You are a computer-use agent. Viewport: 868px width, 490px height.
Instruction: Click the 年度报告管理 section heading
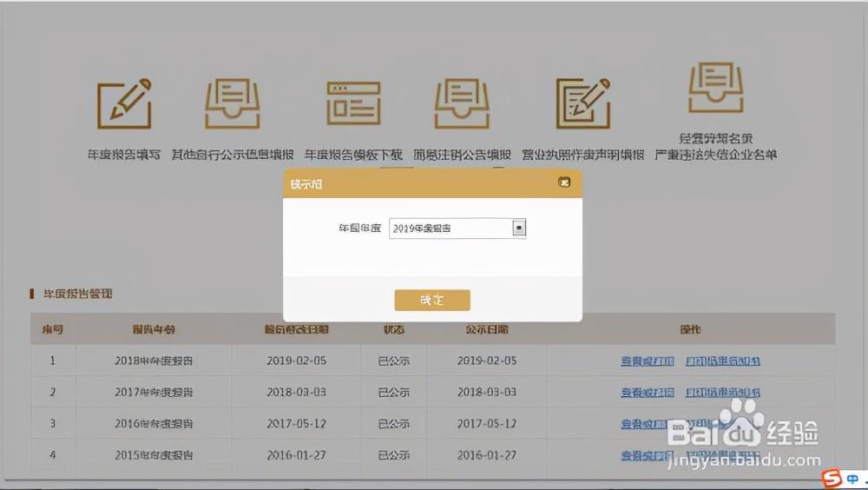(77, 294)
